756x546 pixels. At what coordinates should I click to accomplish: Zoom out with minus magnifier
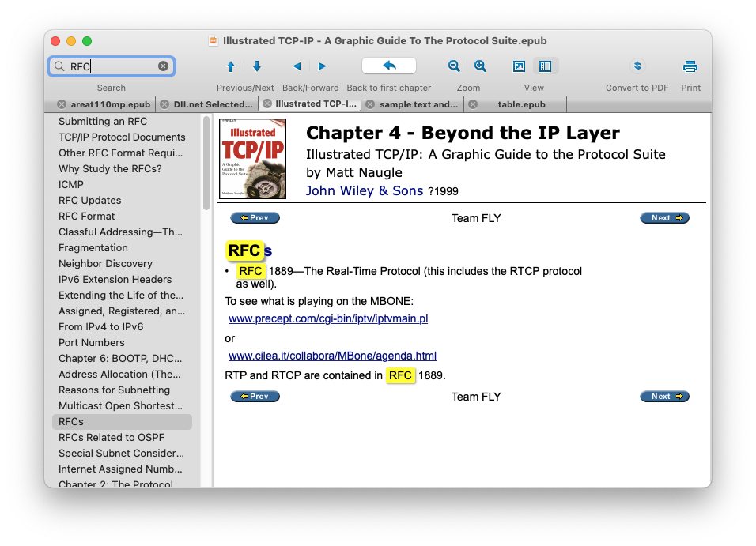454,66
